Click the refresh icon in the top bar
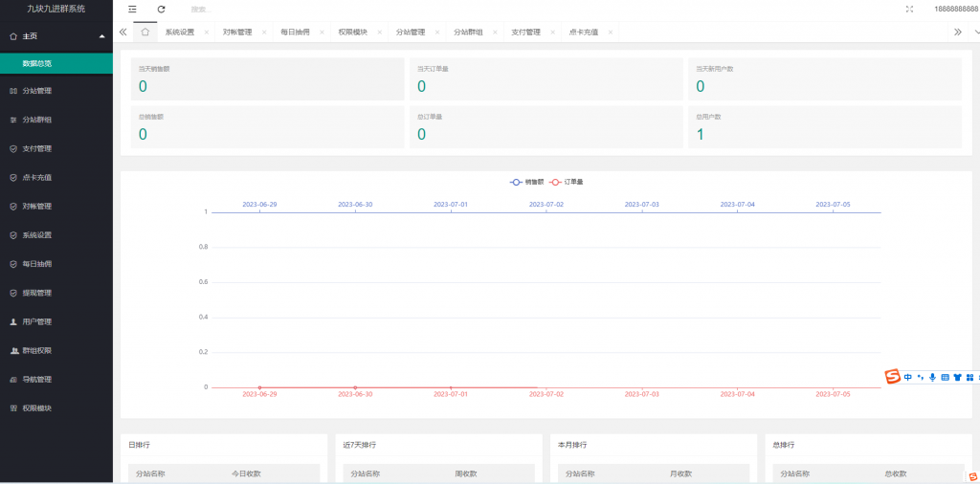Screen dimensions: 980x484 161,10
